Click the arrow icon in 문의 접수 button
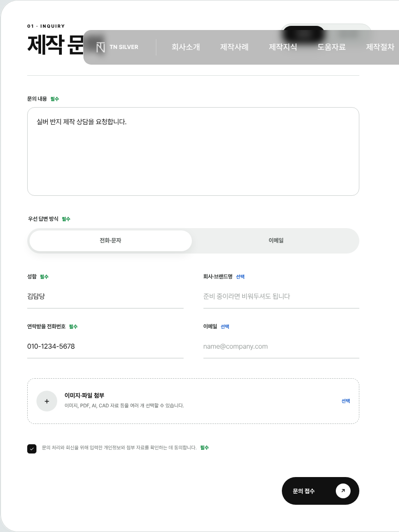The image size is (399, 532). pyautogui.click(x=343, y=490)
